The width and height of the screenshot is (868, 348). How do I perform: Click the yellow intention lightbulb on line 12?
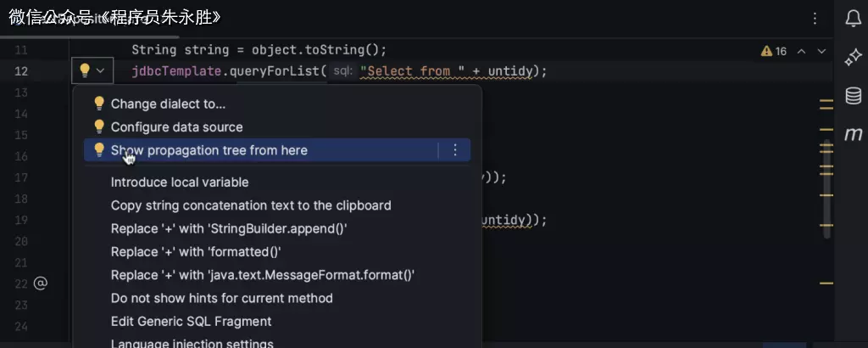(x=85, y=71)
